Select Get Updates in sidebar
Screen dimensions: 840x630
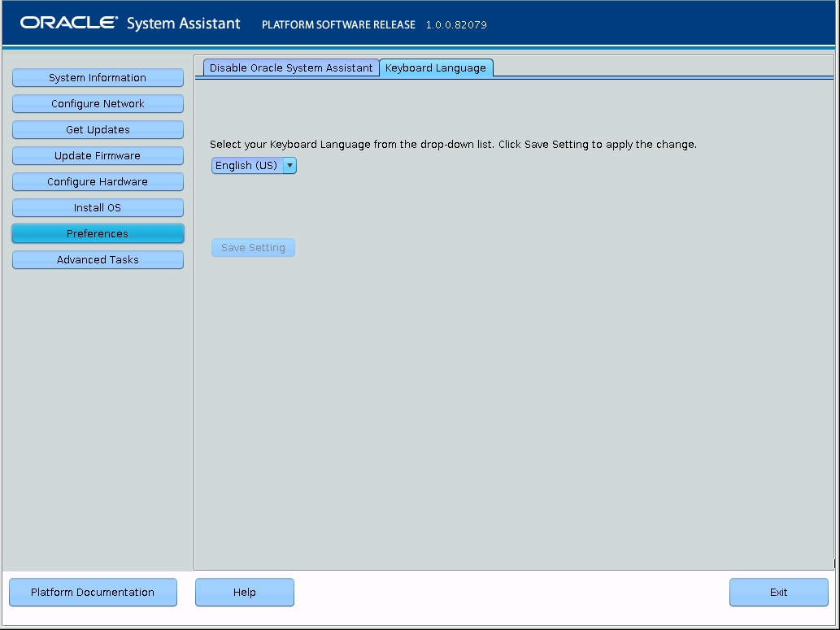[98, 129]
